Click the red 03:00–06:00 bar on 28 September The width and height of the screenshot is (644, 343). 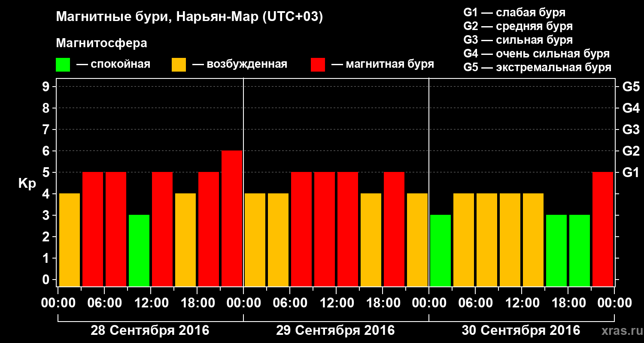pyautogui.click(x=93, y=229)
